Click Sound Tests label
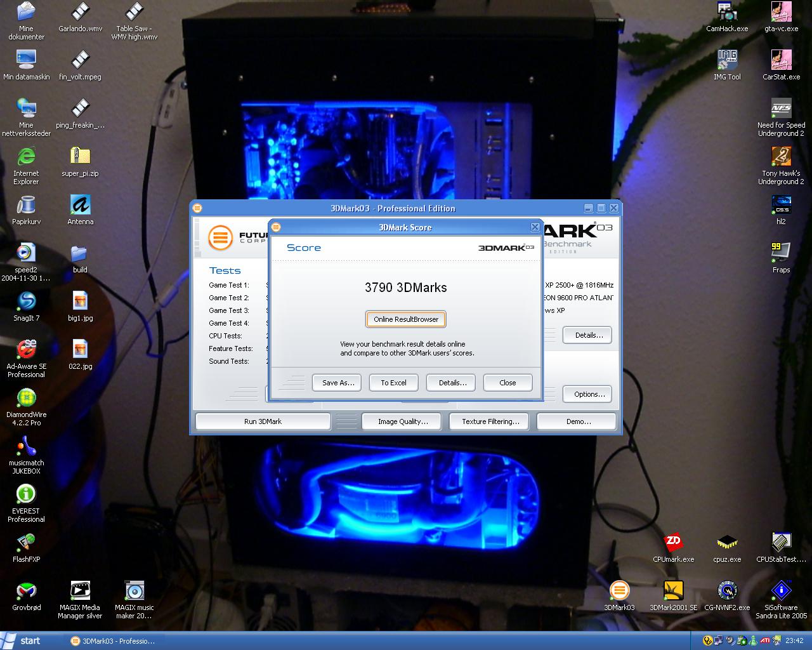 click(x=229, y=361)
